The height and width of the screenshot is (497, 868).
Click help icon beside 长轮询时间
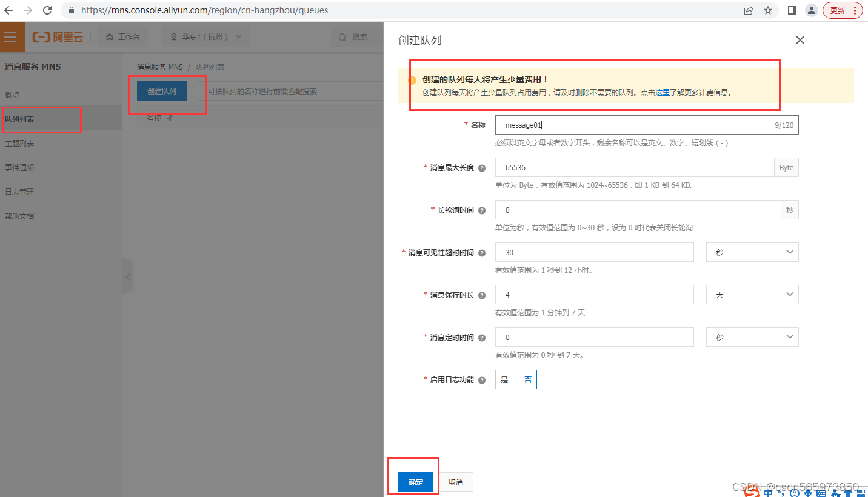(x=482, y=210)
